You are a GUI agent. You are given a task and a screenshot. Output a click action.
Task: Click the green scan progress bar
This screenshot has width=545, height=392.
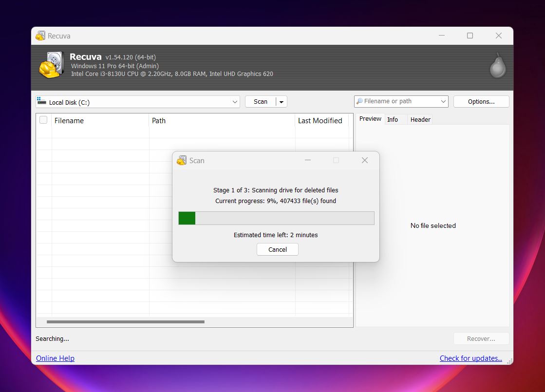click(276, 218)
